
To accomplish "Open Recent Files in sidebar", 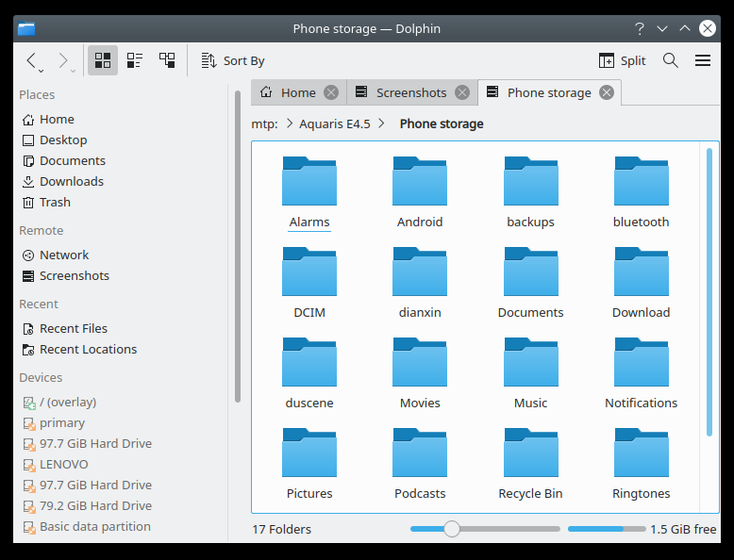I will 73,328.
